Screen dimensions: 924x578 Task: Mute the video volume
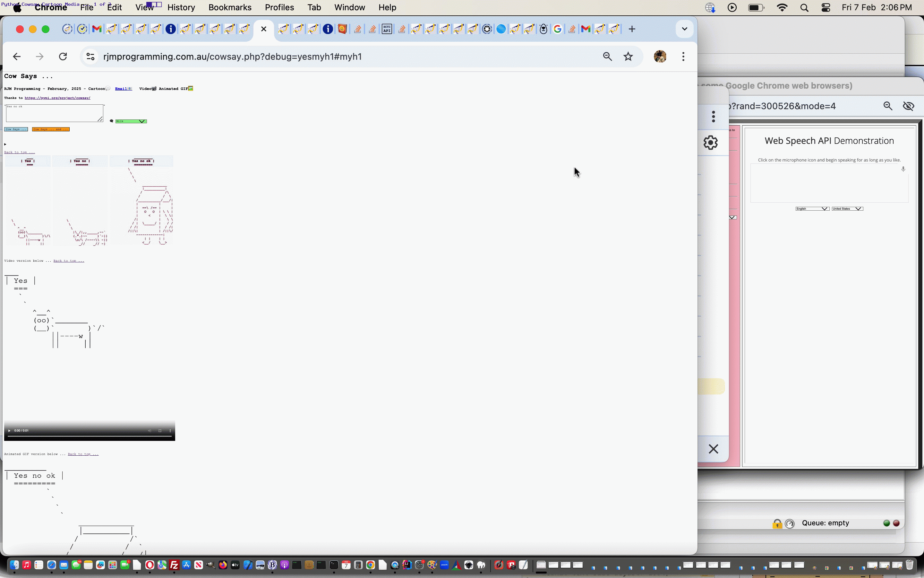[x=150, y=430]
